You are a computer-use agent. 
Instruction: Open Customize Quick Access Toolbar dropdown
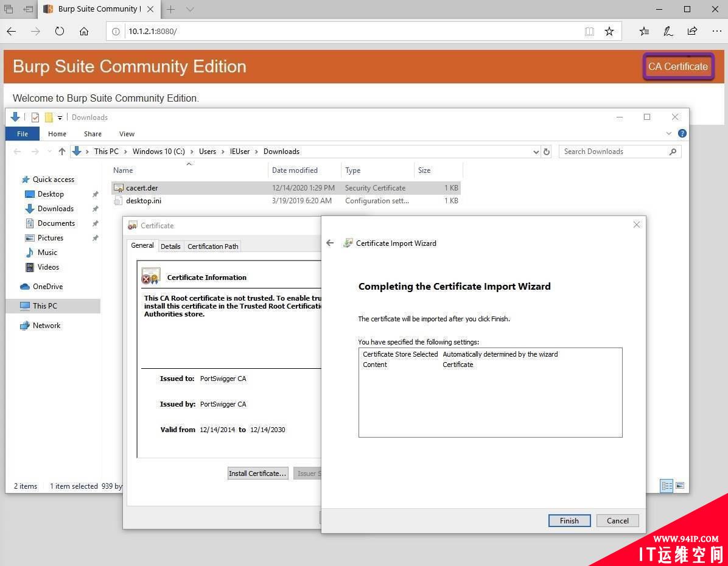60,118
